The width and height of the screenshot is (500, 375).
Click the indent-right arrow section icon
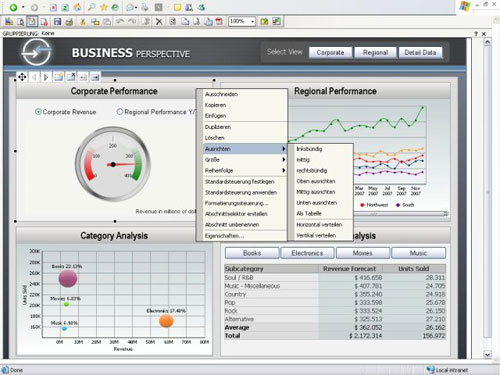tap(95, 77)
